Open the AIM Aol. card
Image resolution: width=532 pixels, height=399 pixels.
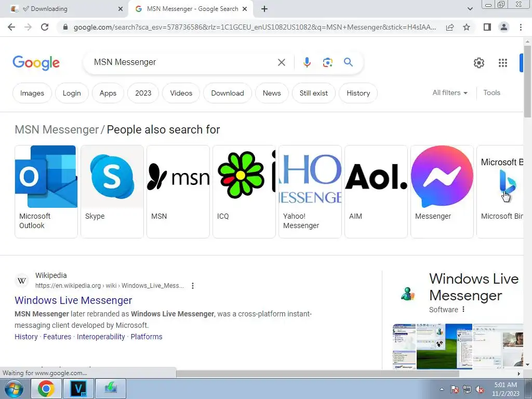[376, 192]
